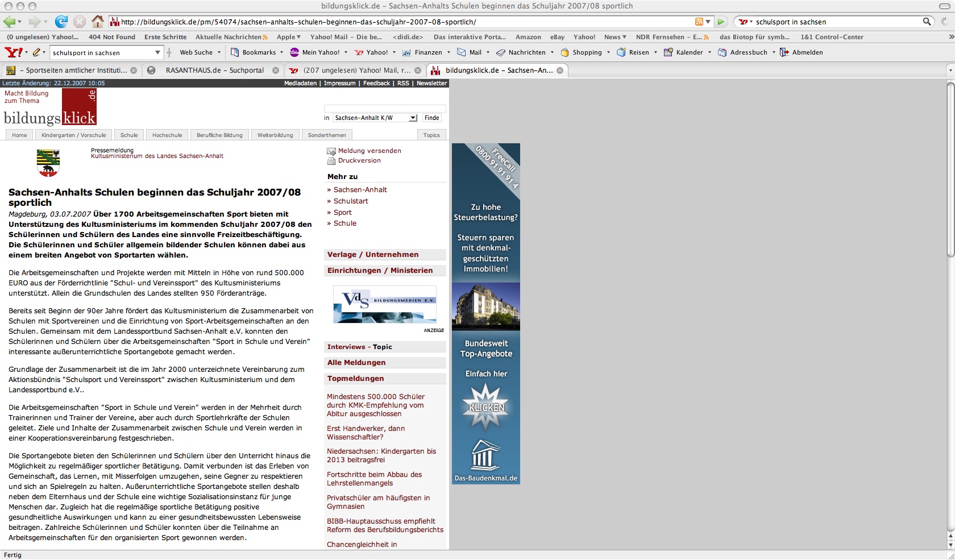This screenshot has width=955, height=560.
Task: Click the browser Reload button
Action: click(61, 22)
